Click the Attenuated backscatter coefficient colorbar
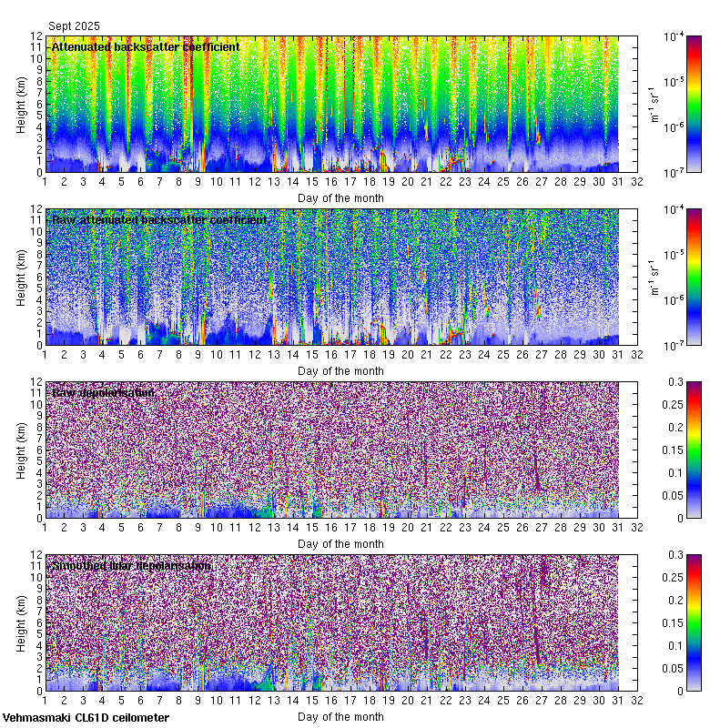The width and height of the screenshot is (710, 728). click(694, 104)
